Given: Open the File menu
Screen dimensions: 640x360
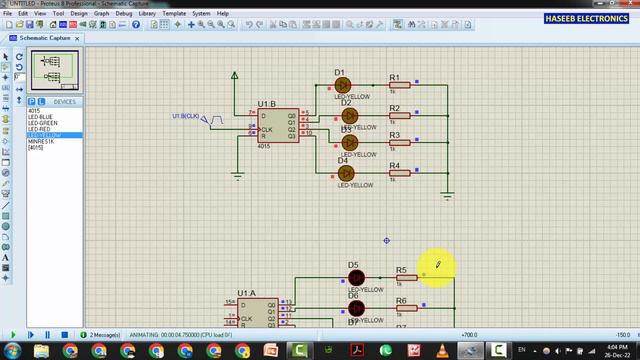Looking at the screenshot, I should tap(7, 13).
